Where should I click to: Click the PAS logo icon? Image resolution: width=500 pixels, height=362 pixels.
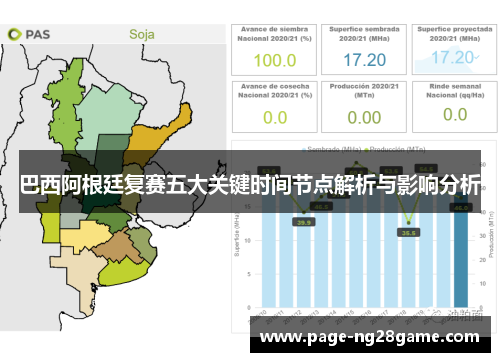(x=15, y=34)
